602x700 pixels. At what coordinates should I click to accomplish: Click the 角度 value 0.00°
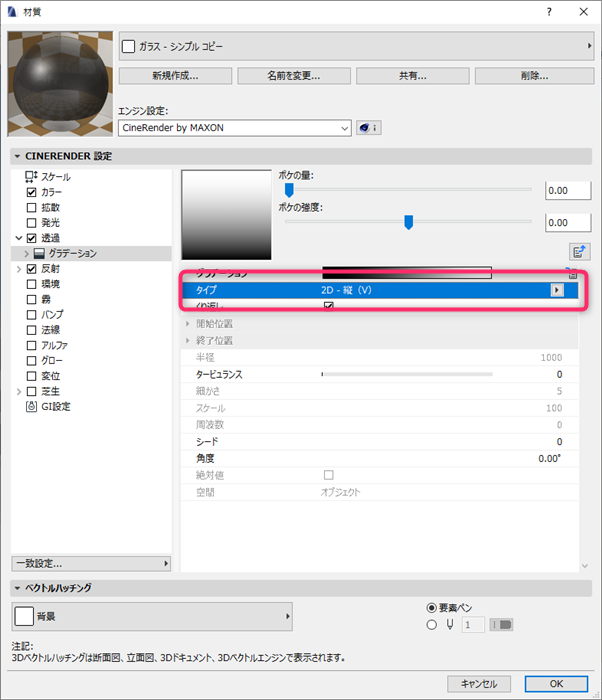point(549,458)
